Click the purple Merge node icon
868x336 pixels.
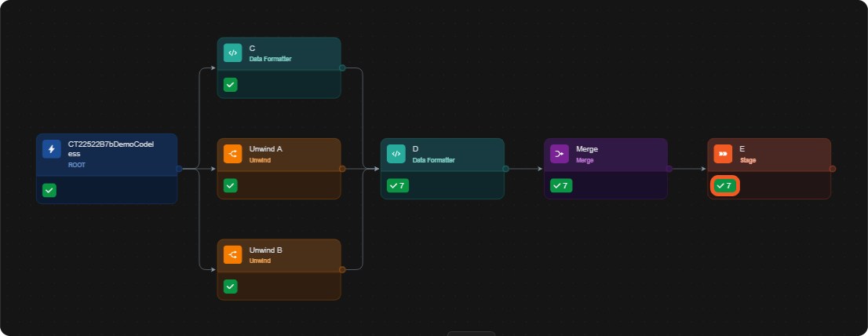pyautogui.click(x=559, y=154)
